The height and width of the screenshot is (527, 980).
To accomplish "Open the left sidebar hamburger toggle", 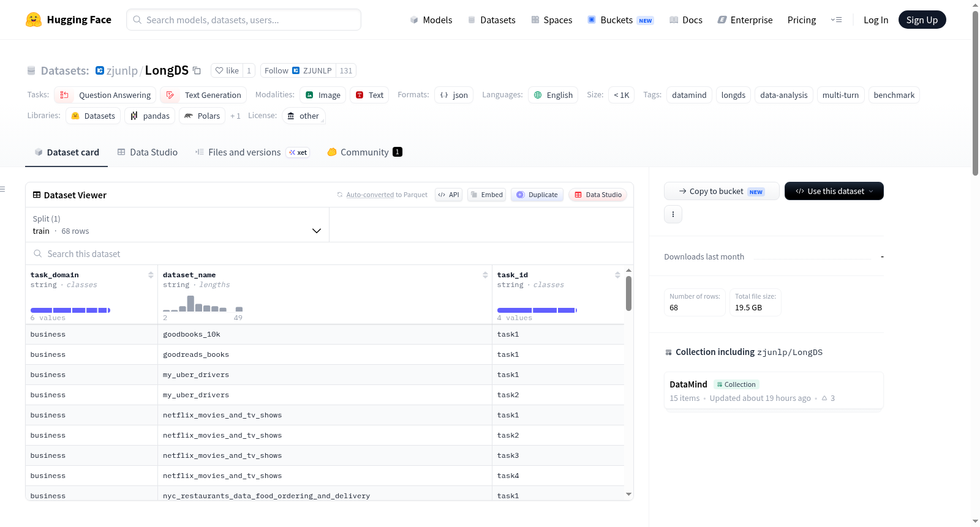I will 2,189.
